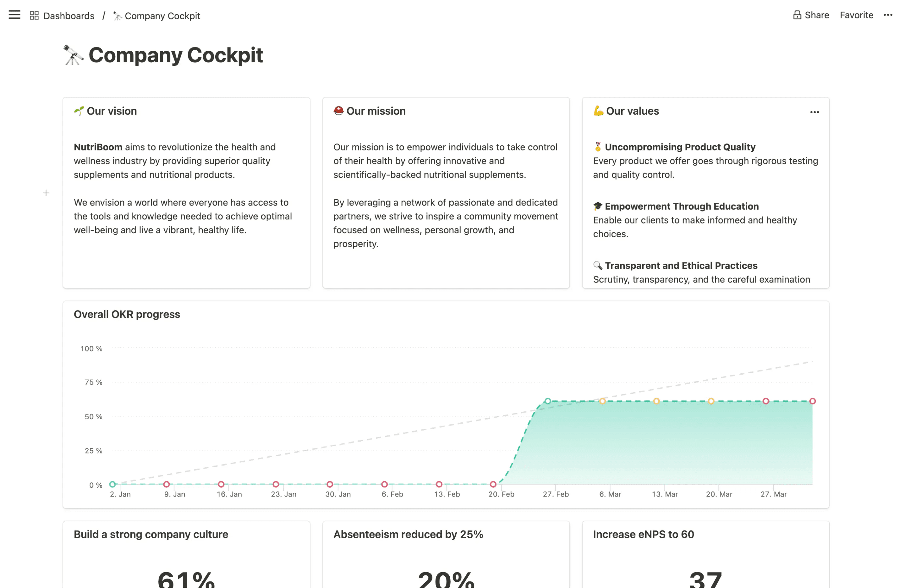
Task: Open the hamburger sidebar menu
Action: pyautogui.click(x=14, y=15)
